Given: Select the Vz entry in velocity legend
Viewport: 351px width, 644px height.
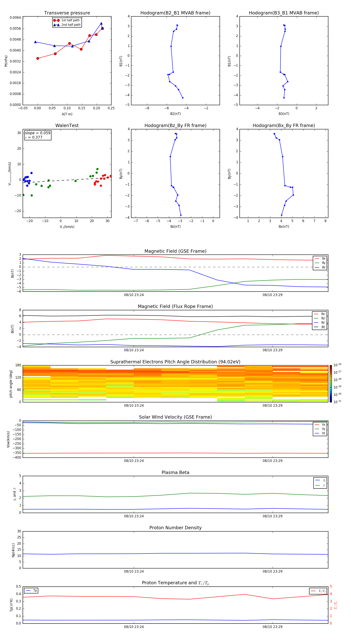Looking at the screenshot, I should 320,433.
